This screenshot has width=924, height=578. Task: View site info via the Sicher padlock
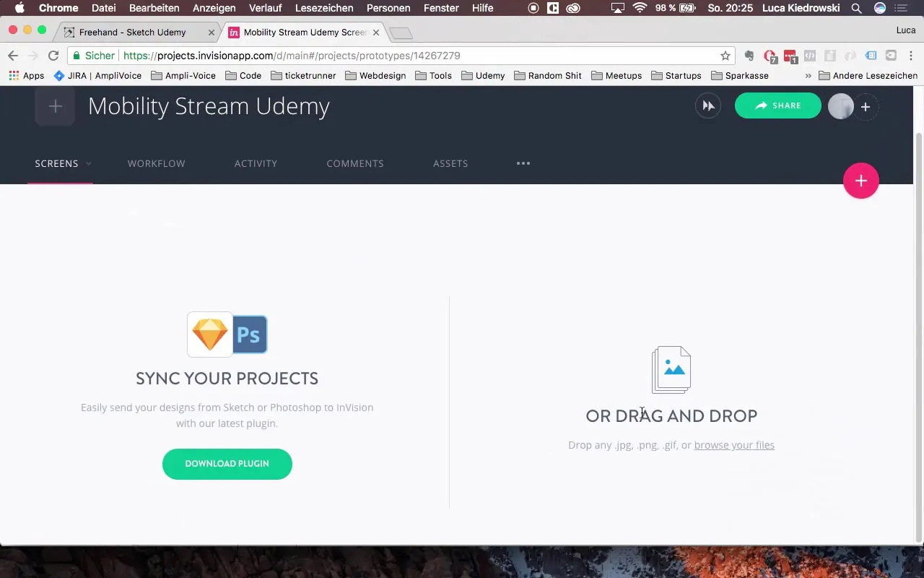[94, 56]
